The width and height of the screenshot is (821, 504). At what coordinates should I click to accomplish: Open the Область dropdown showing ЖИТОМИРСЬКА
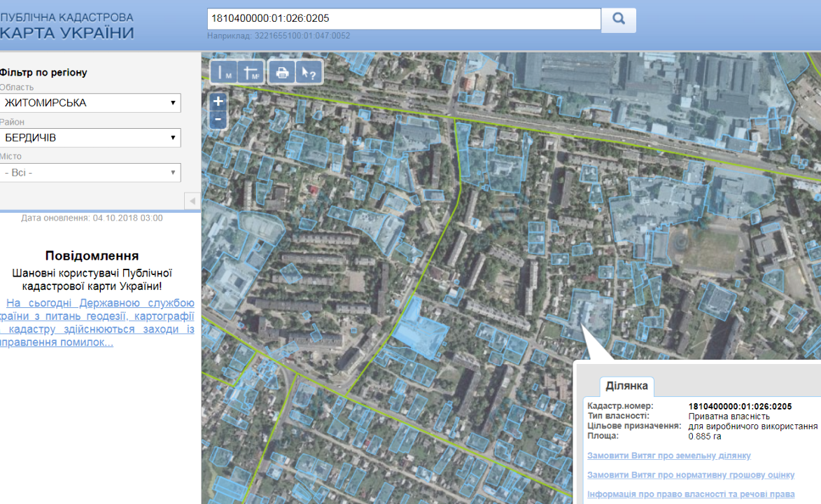coord(90,103)
